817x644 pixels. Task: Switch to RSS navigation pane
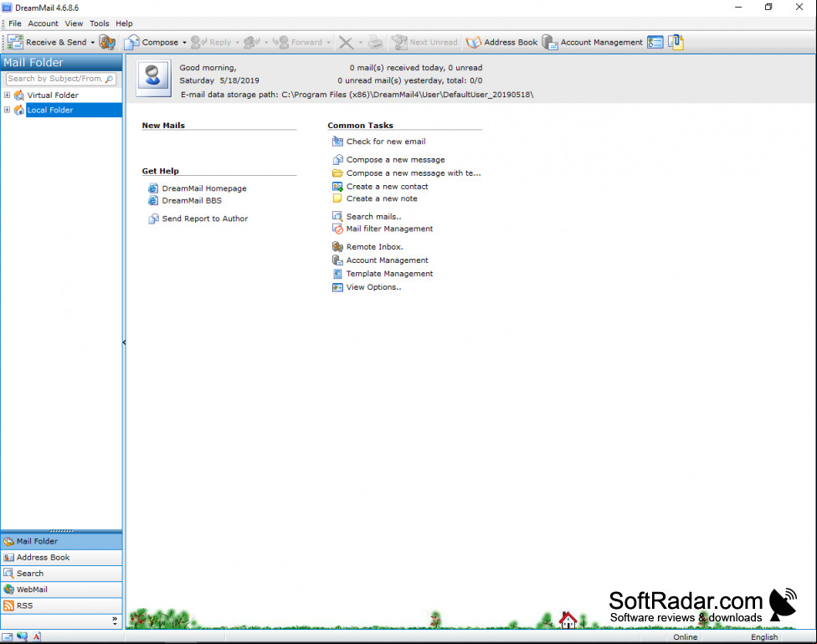[x=61, y=606]
